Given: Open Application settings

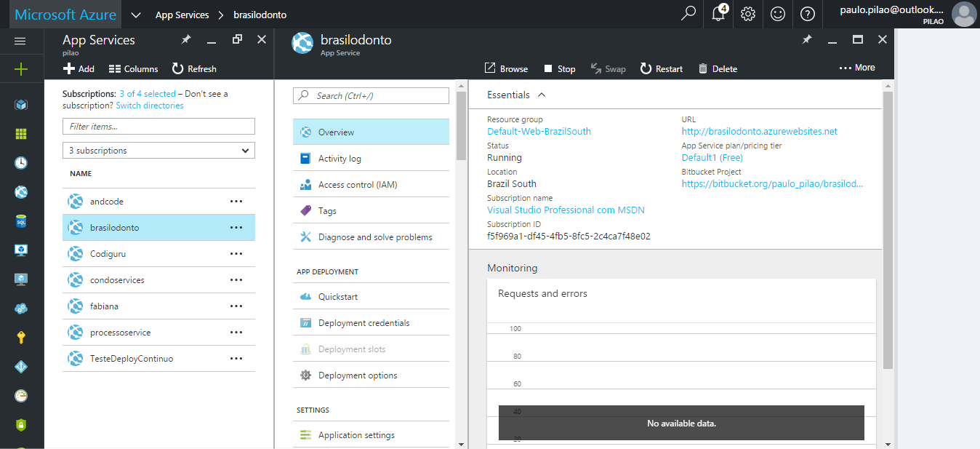Looking at the screenshot, I should pos(371,435).
